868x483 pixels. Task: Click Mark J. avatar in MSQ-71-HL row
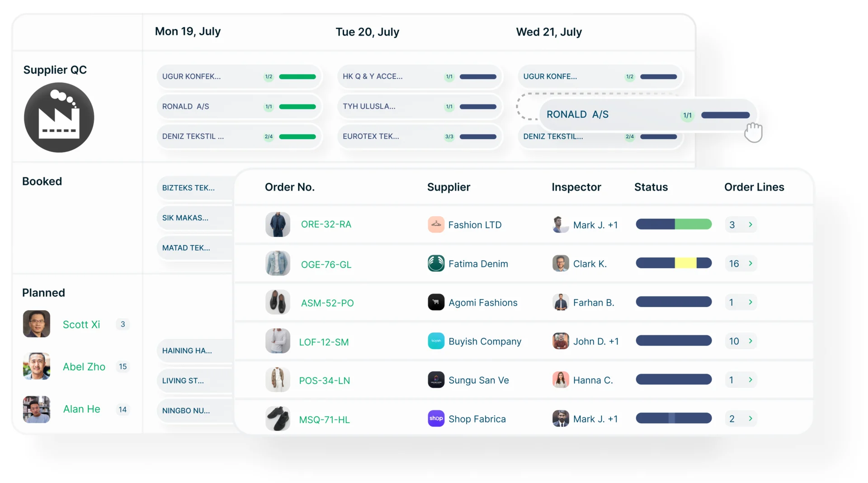click(x=561, y=418)
